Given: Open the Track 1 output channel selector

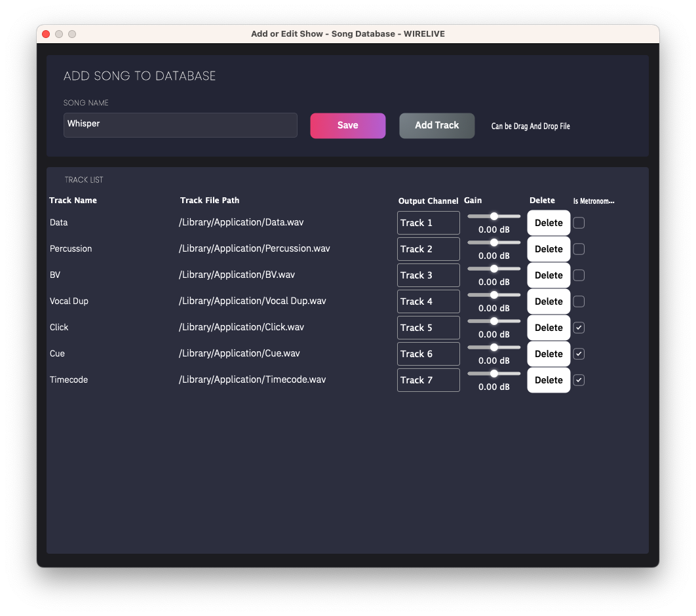Looking at the screenshot, I should click(x=428, y=223).
